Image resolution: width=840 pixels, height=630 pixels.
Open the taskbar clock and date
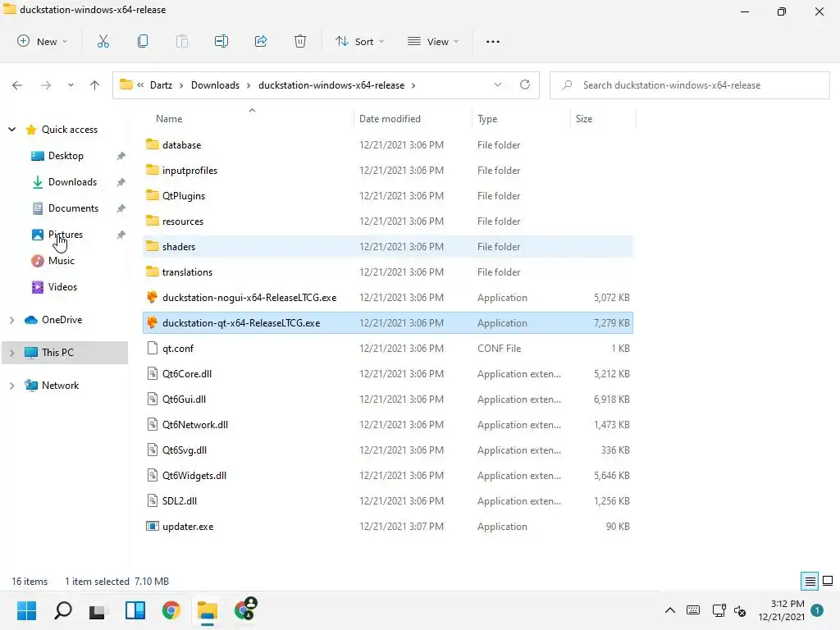[x=781, y=610]
